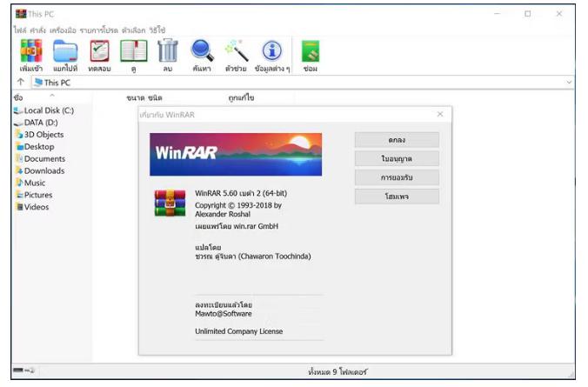Select the Downloads folder entry
588x387 pixels.
[43, 171]
